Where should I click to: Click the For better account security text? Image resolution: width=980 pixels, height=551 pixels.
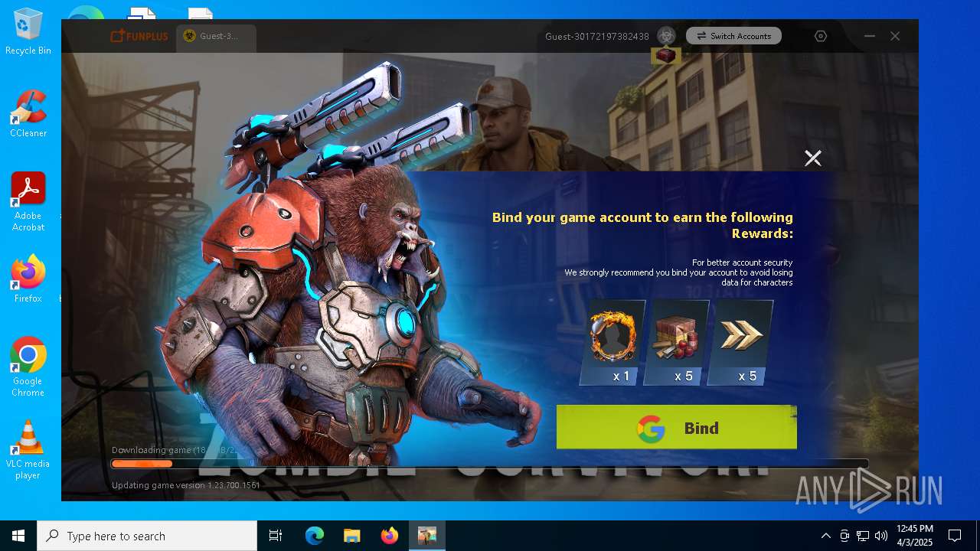point(742,262)
